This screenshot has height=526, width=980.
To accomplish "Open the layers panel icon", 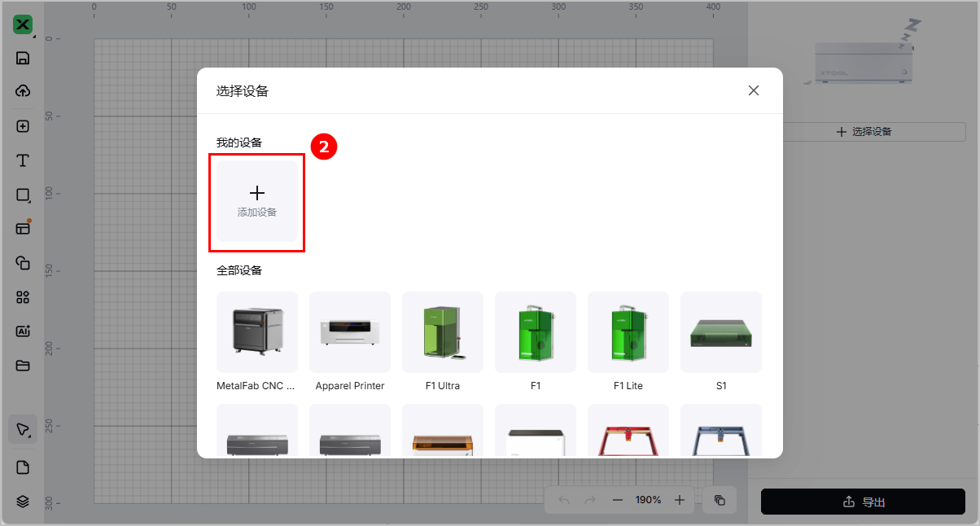I will 23,501.
